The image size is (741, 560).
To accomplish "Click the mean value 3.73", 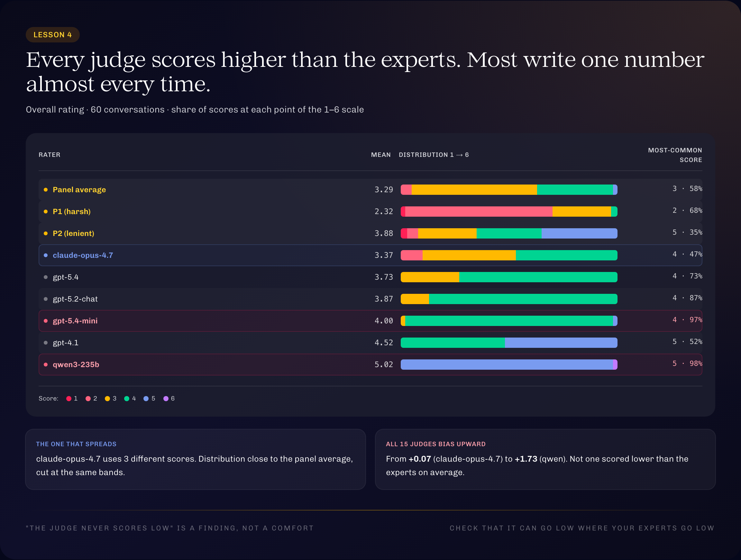I will point(384,277).
